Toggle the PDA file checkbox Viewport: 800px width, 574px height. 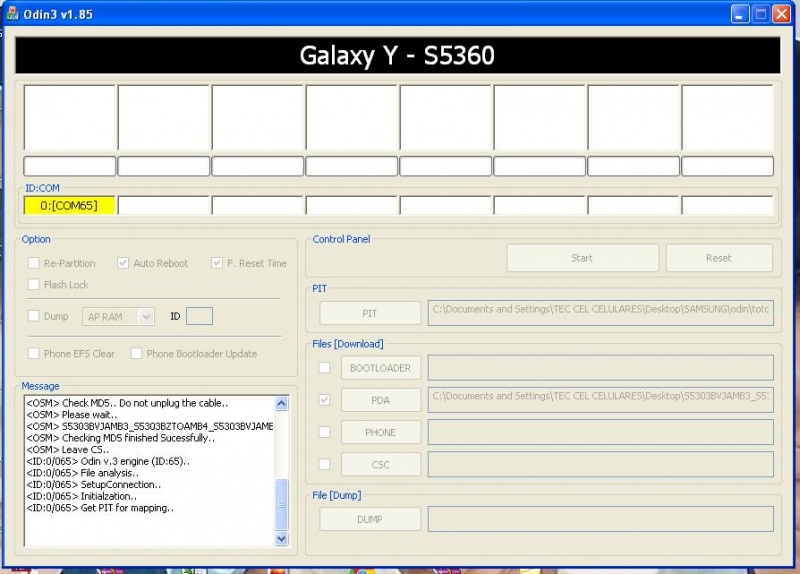click(x=324, y=400)
